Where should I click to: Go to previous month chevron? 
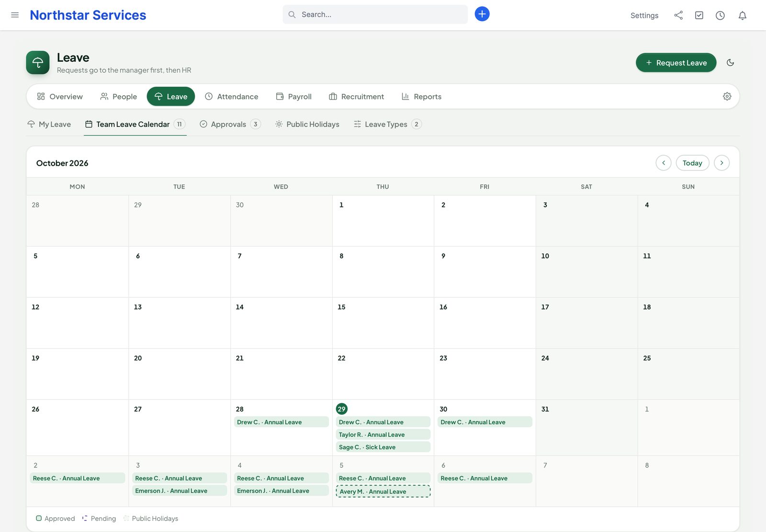point(664,163)
